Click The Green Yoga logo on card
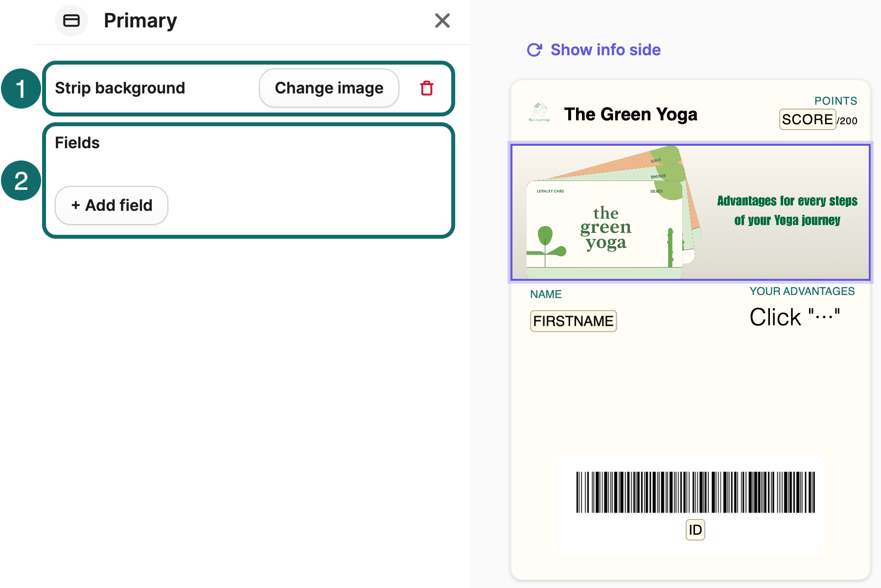This screenshot has width=881, height=588. (x=539, y=113)
